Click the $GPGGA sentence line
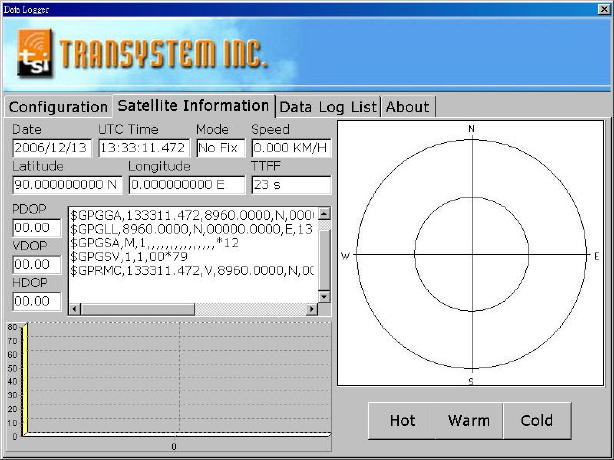614x460 pixels. click(x=192, y=215)
